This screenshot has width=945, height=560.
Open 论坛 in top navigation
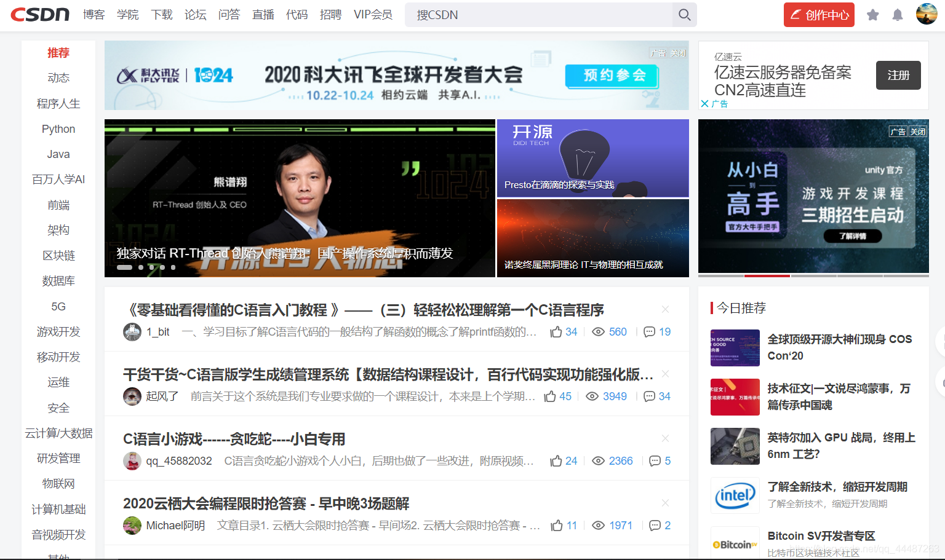point(196,15)
